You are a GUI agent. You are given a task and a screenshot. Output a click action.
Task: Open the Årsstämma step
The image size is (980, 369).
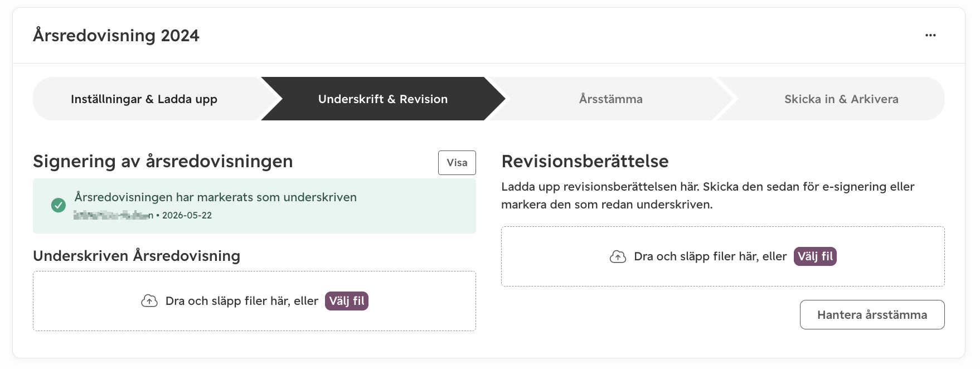pyautogui.click(x=611, y=99)
